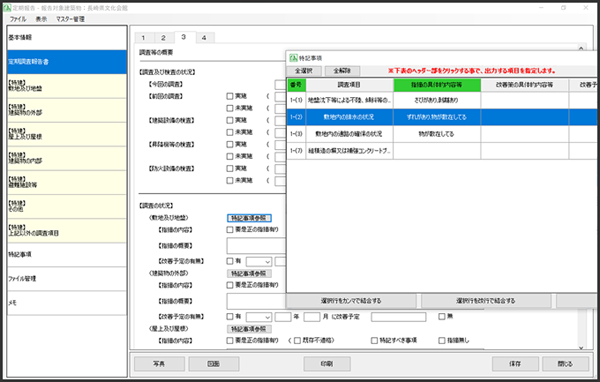The width and height of the screenshot is (600, 382).
Task: Click the 写真 button
Action: (159, 364)
